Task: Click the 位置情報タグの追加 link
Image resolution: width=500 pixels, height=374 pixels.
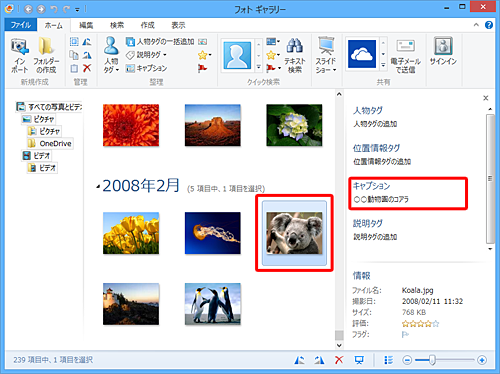Action: point(382,162)
